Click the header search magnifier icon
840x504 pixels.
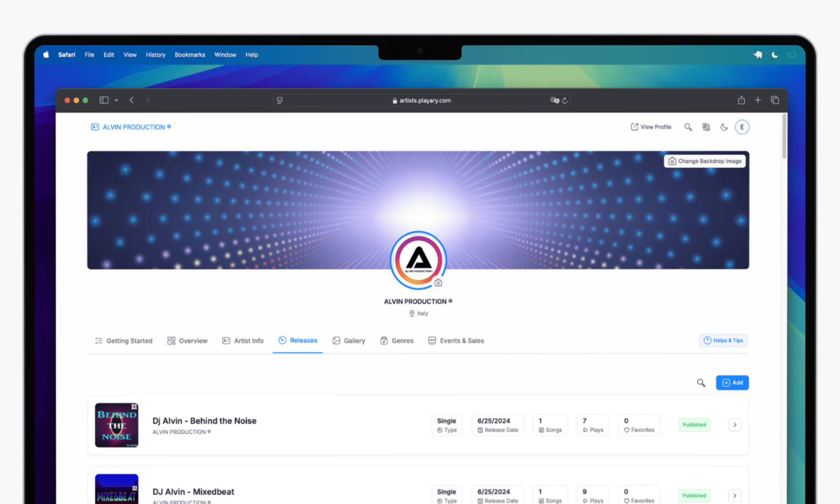[688, 127]
